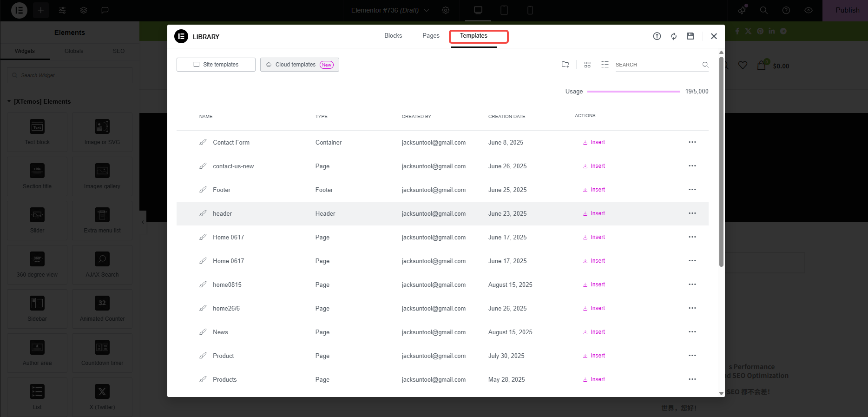The width and height of the screenshot is (868, 417).
Task: Click the import template upload icon
Action: pyautogui.click(x=657, y=36)
